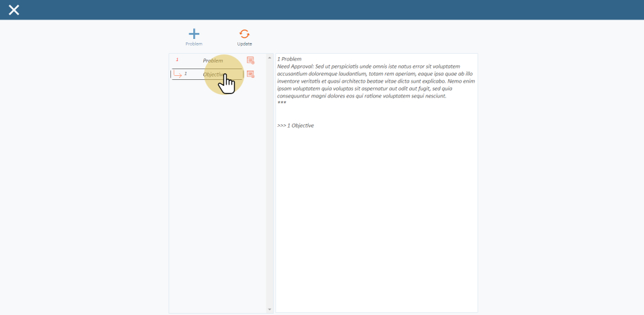
Task: Click the '>>> 1 Objective' line
Action: pyautogui.click(x=295, y=126)
